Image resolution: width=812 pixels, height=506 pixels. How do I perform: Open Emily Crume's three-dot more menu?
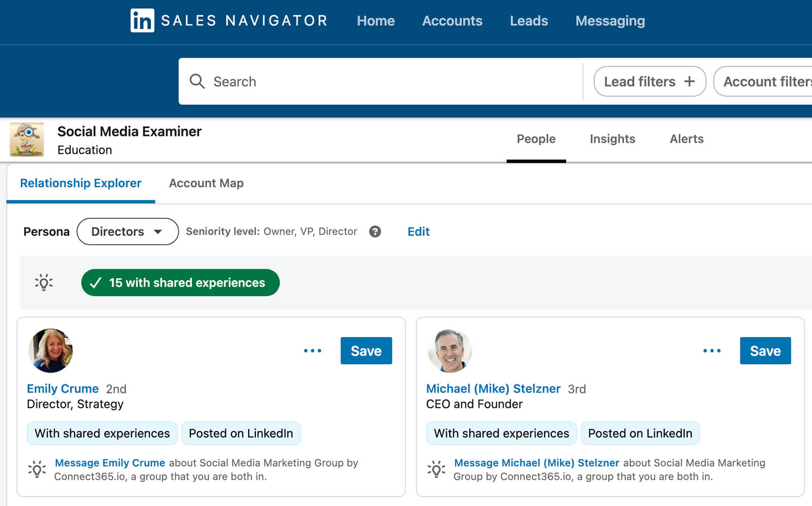pyautogui.click(x=313, y=351)
